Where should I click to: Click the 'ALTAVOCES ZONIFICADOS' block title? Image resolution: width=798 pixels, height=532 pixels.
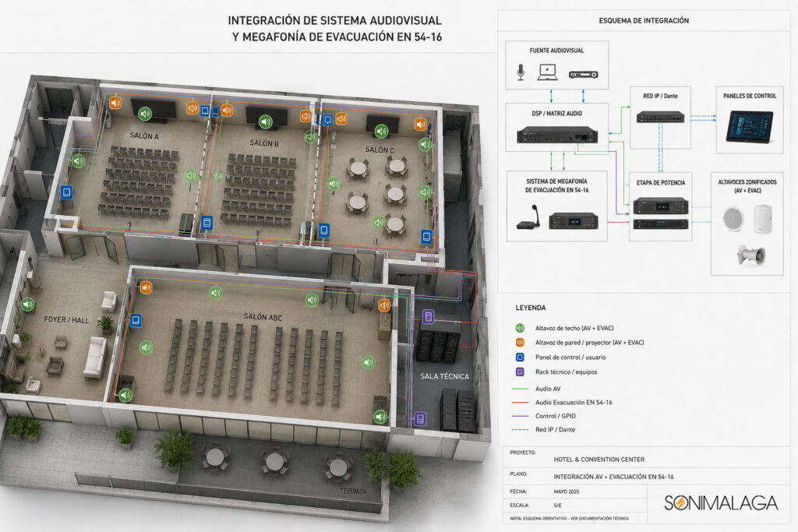[747, 185]
